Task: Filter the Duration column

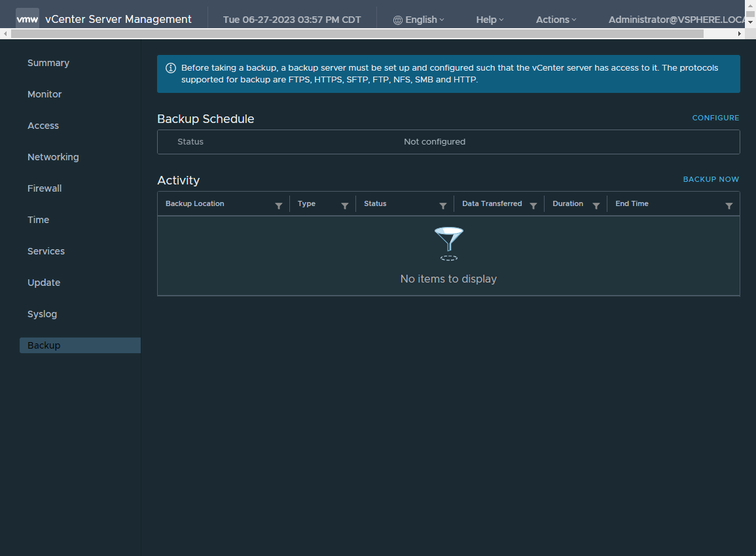Action: [x=596, y=206]
